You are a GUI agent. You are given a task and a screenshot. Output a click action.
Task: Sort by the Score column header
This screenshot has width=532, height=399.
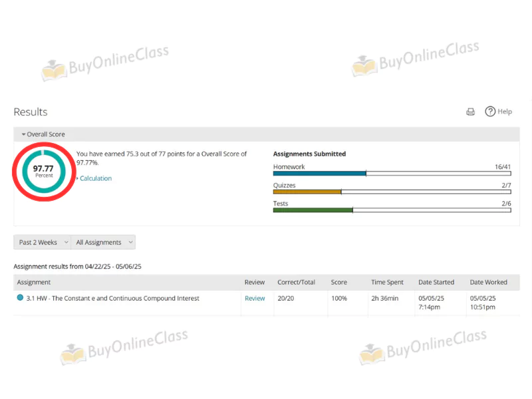(338, 282)
